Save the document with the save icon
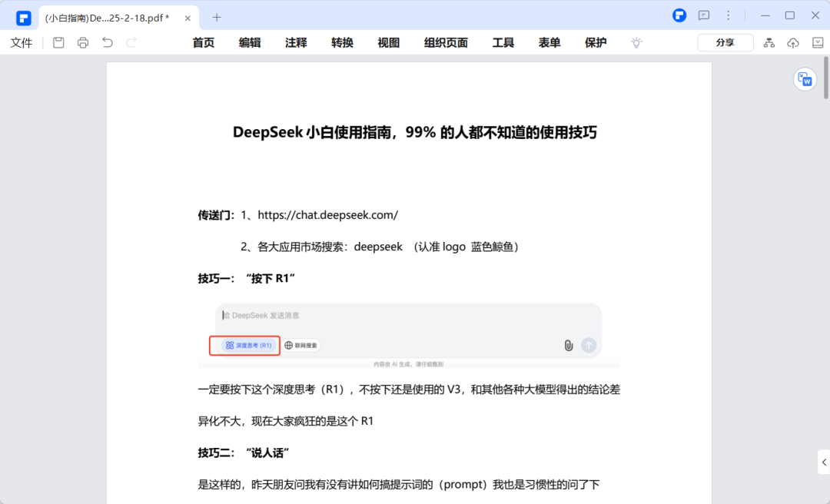Screen dimensions: 830x504 (58, 42)
